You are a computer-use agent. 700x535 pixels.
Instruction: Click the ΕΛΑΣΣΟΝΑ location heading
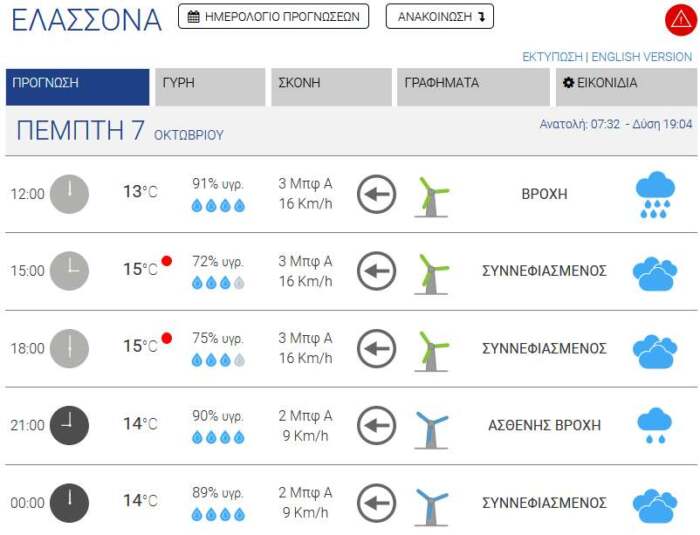[x=86, y=20]
